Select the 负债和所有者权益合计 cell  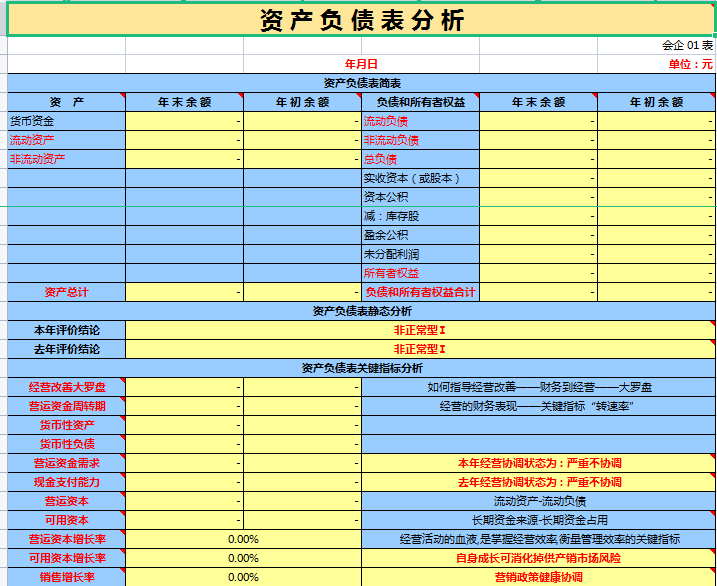point(420,292)
